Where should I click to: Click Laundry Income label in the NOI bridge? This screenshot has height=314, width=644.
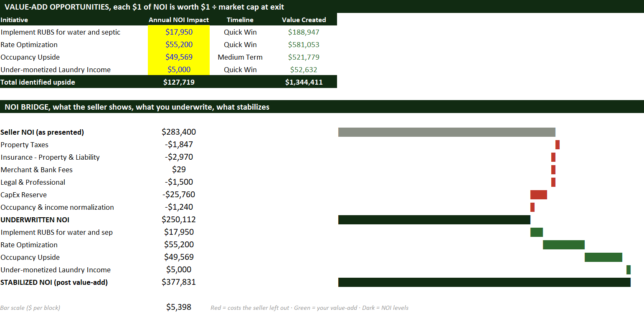(56, 270)
